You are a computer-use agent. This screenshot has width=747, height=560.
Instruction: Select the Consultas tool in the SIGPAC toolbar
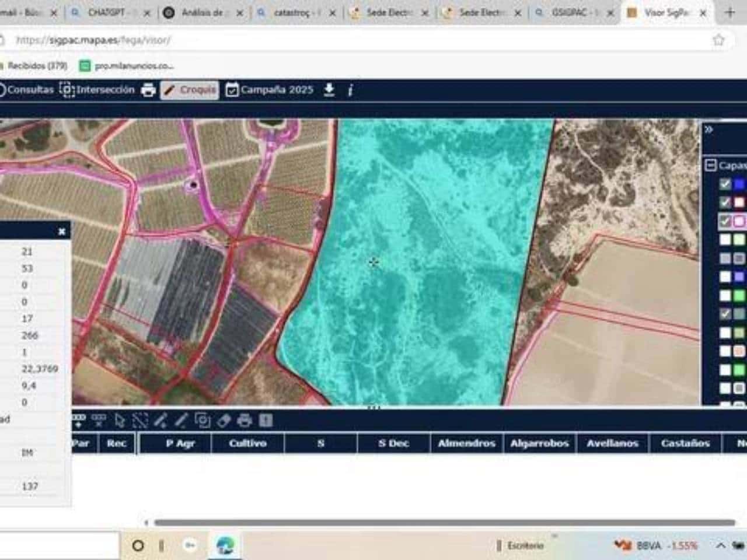pyautogui.click(x=30, y=89)
